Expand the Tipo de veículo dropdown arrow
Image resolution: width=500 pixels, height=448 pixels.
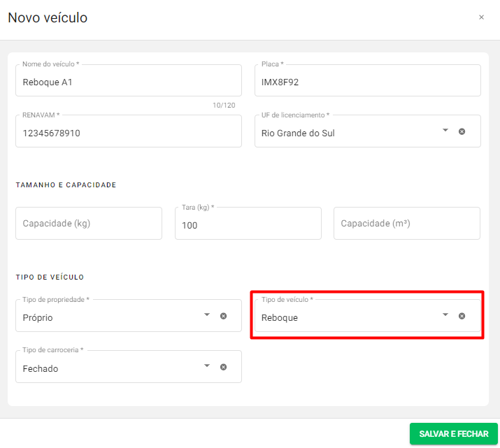445,315
